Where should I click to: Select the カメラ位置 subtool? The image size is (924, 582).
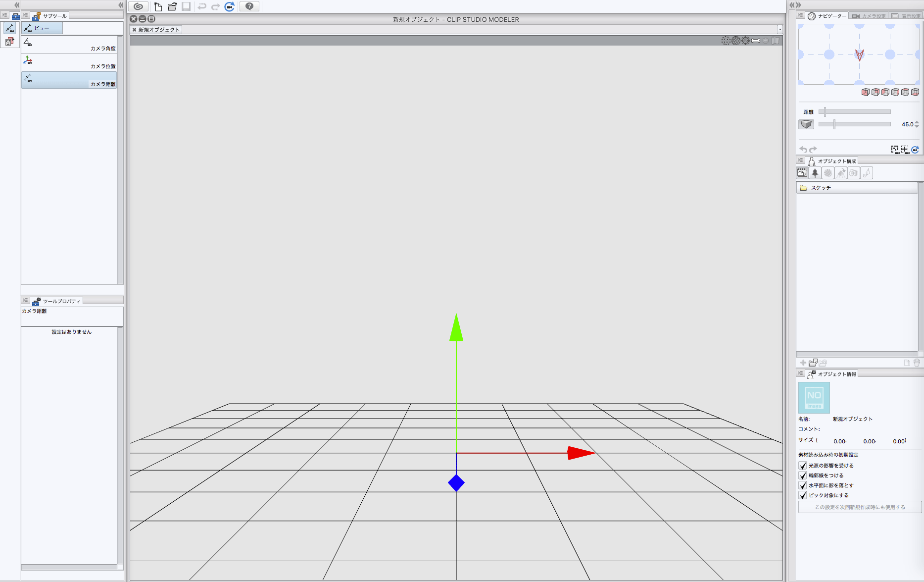click(69, 61)
